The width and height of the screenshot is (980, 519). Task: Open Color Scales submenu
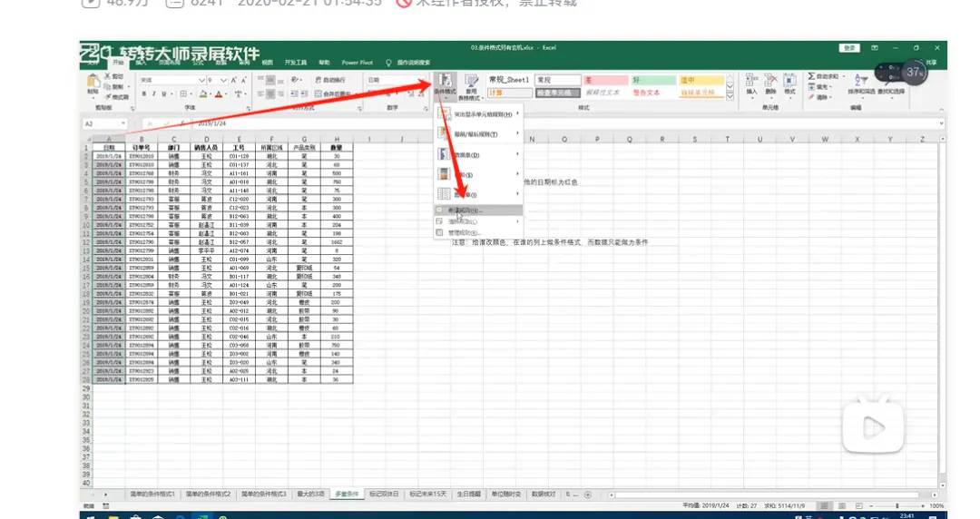click(479, 174)
